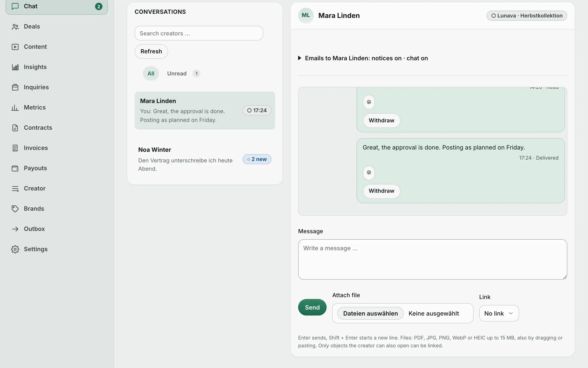588x368 pixels.
Task: Expand the Emails to Mara Linden disclosure
Action: point(363,58)
